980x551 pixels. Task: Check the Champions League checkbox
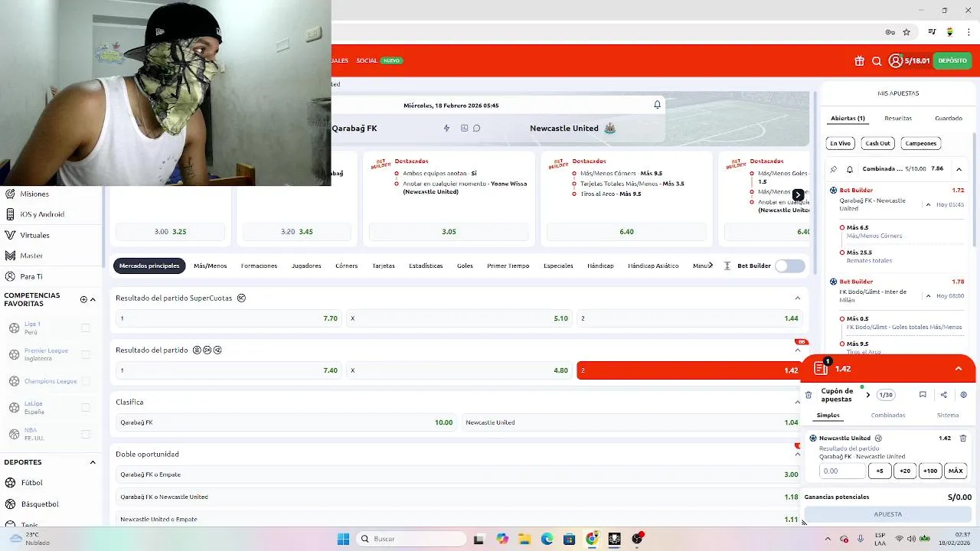click(86, 381)
